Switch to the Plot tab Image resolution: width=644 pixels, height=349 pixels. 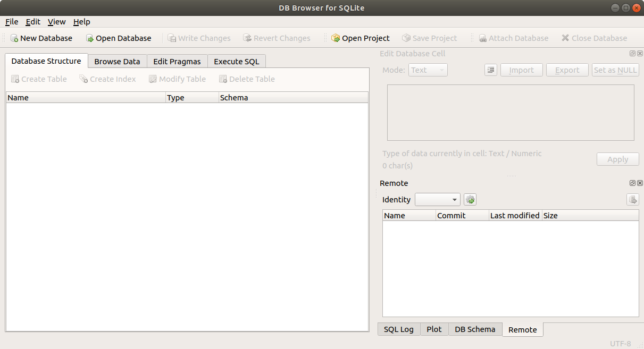[x=434, y=329]
